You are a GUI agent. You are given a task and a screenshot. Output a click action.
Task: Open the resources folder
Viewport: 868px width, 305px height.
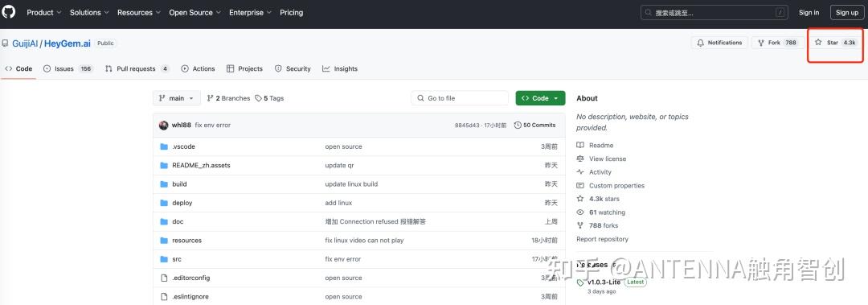(x=186, y=241)
